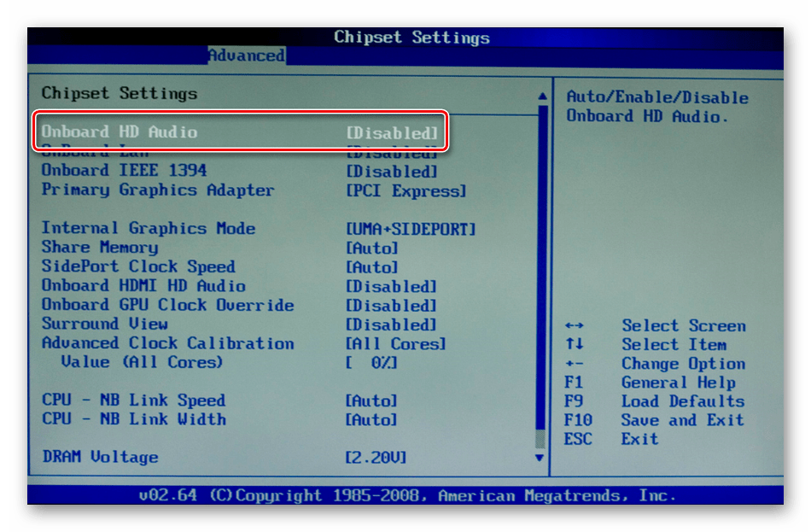811x532 pixels.
Task: Click the Auto/Enable/Disable help description
Action: [656, 107]
